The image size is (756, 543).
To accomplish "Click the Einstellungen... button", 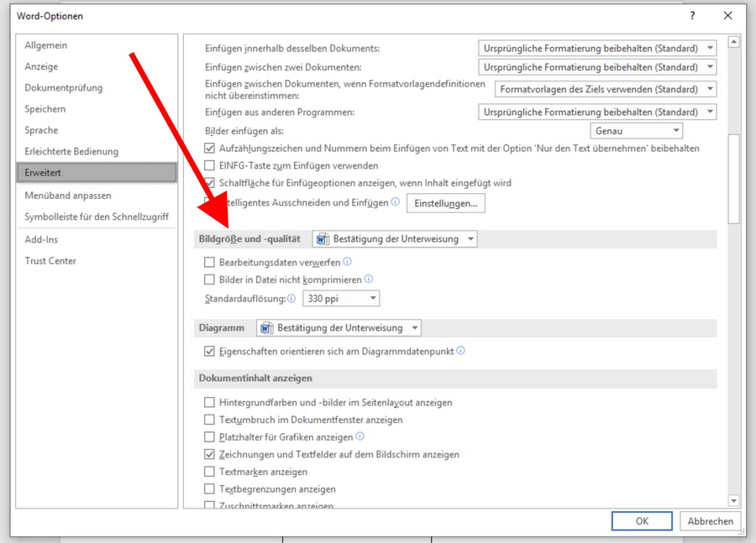I will [446, 203].
